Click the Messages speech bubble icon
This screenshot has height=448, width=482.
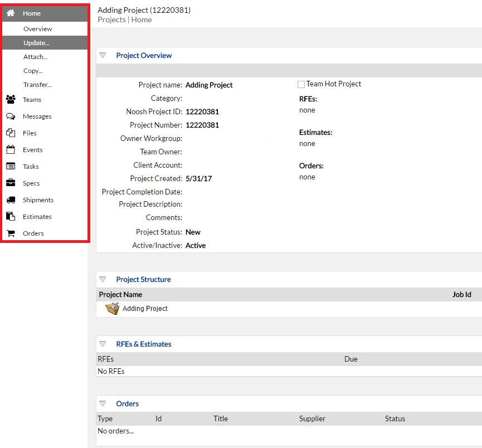[x=11, y=116]
